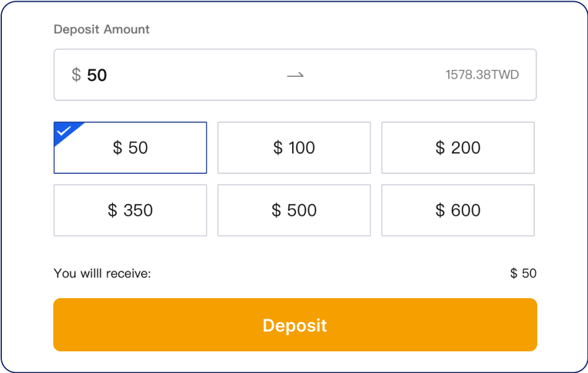Click the dollar sign on the 100 tile

click(x=278, y=148)
